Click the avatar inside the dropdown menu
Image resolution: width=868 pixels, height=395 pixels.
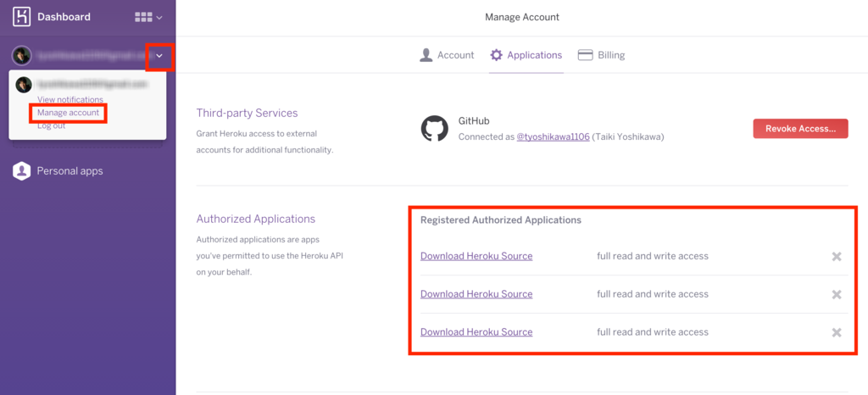click(x=24, y=85)
